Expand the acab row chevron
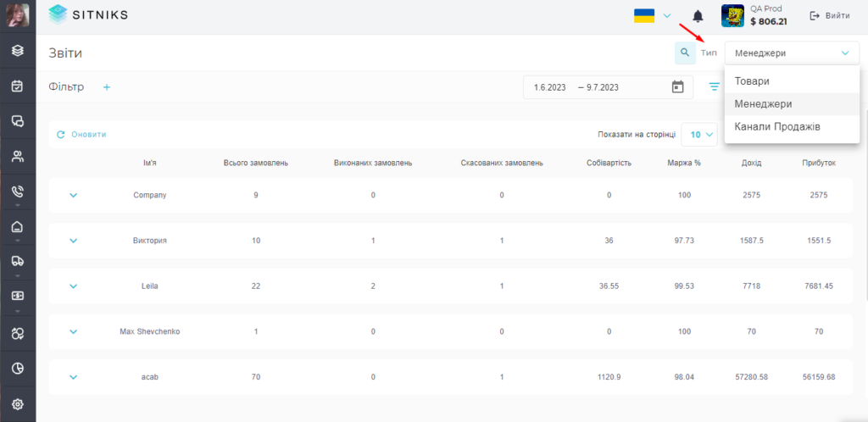This screenshot has width=868, height=422. pyautogui.click(x=73, y=377)
